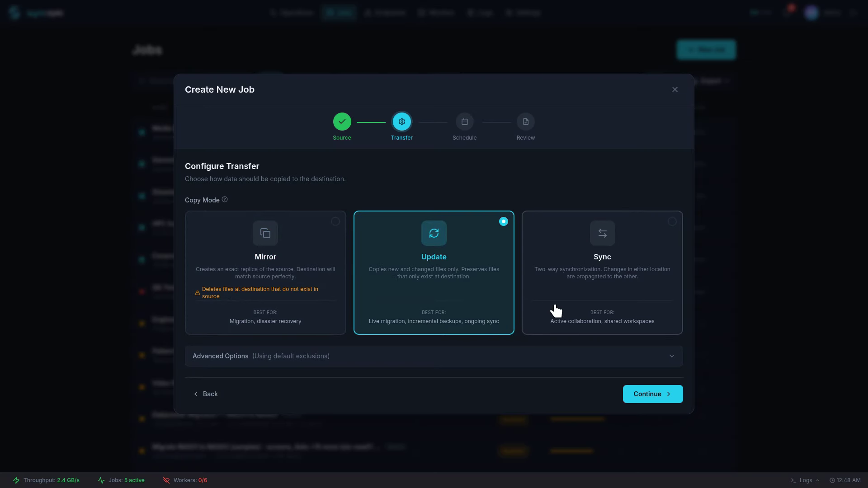The image size is (868, 488).
Task: Close the Create New Job dialog
Action: pos(675,89)
